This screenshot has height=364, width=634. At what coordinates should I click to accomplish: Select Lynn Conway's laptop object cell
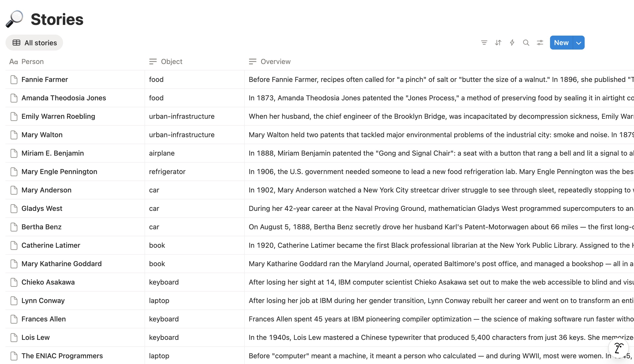click(195, 301)
